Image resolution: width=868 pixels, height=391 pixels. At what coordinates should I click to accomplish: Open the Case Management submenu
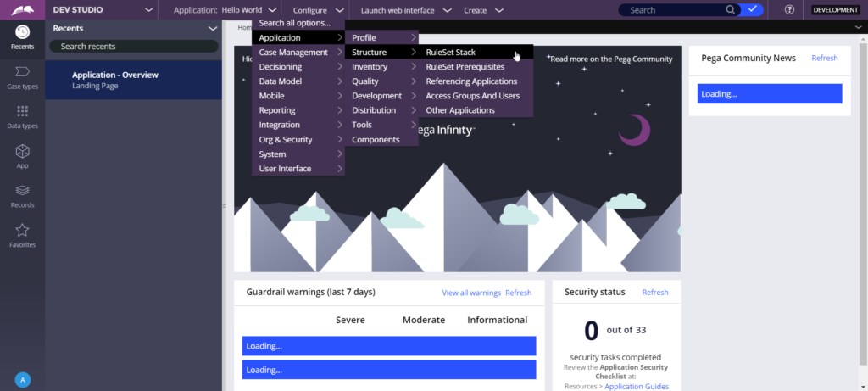coord(298,52)
